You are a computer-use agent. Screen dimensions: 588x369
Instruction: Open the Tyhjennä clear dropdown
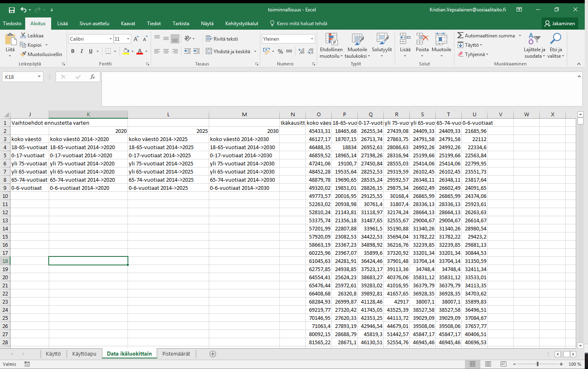pyautogui.click(x=473, y=54)
